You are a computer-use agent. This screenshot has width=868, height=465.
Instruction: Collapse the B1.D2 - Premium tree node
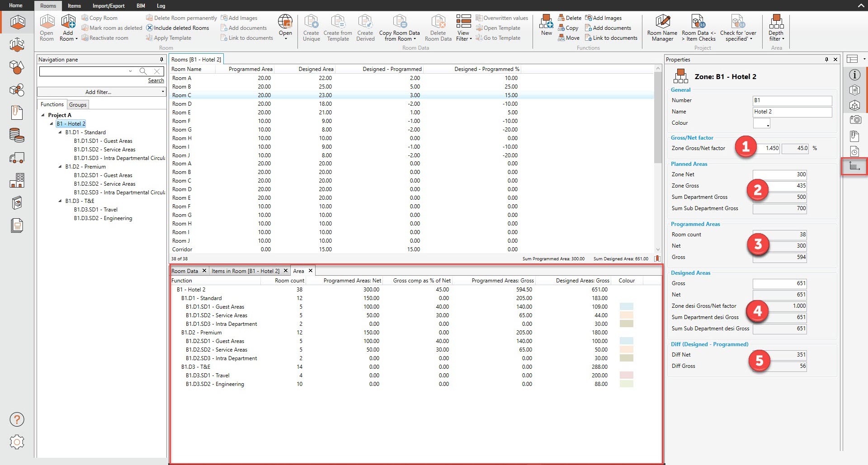point(60,167)
